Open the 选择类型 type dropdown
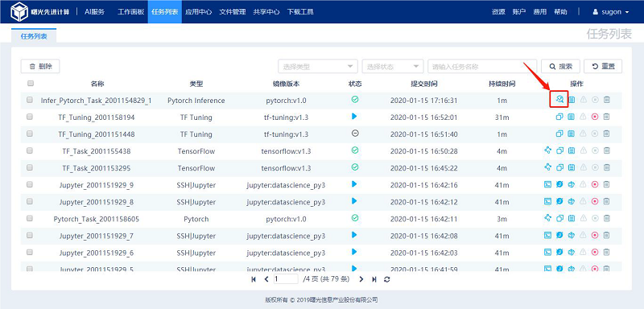Viewport: 644px width, 309px height. pos(318,67)
